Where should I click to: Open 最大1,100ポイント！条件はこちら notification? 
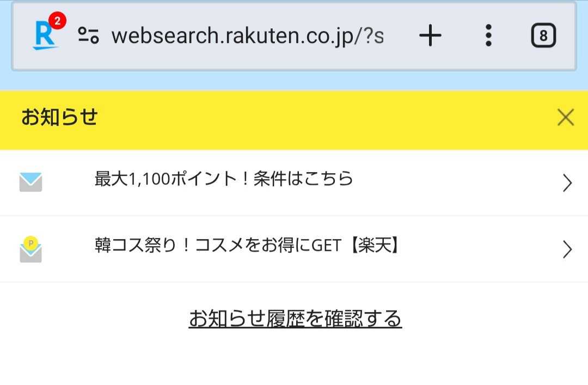224,179
